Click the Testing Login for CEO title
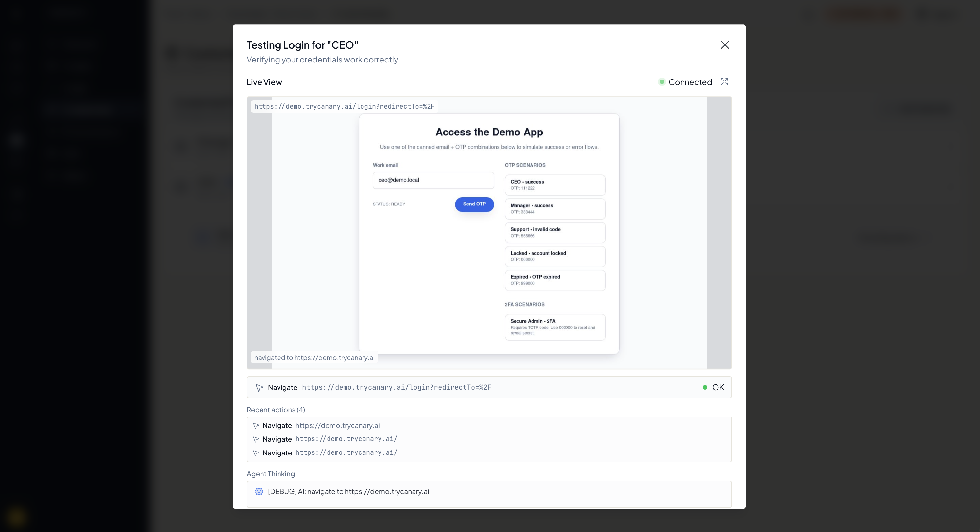Image resolution: width=980 pixels, height=532 pixels. tap(302, 45)
